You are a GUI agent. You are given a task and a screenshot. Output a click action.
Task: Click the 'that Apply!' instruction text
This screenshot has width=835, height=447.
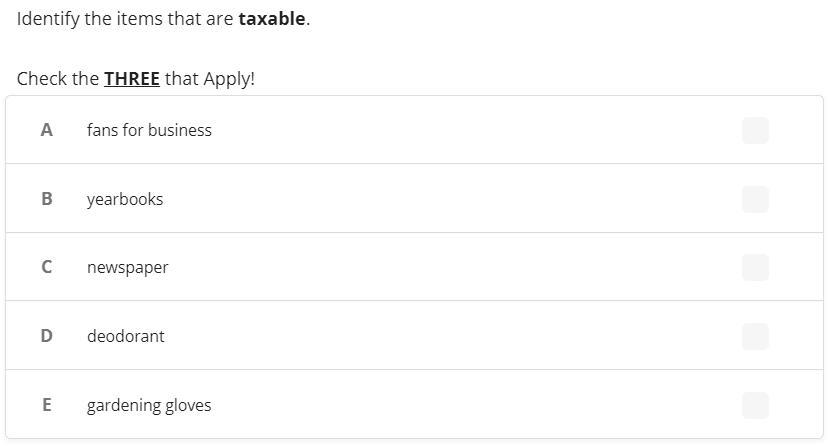pyautogui.click(x=210, y=79)
